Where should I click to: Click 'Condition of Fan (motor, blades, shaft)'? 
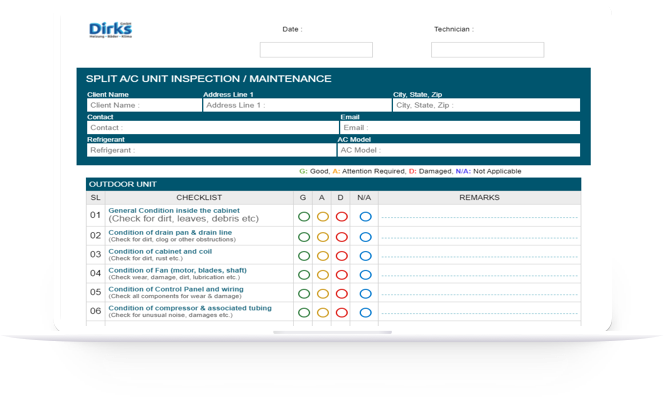pyautogui.click(x=177, y=270)
